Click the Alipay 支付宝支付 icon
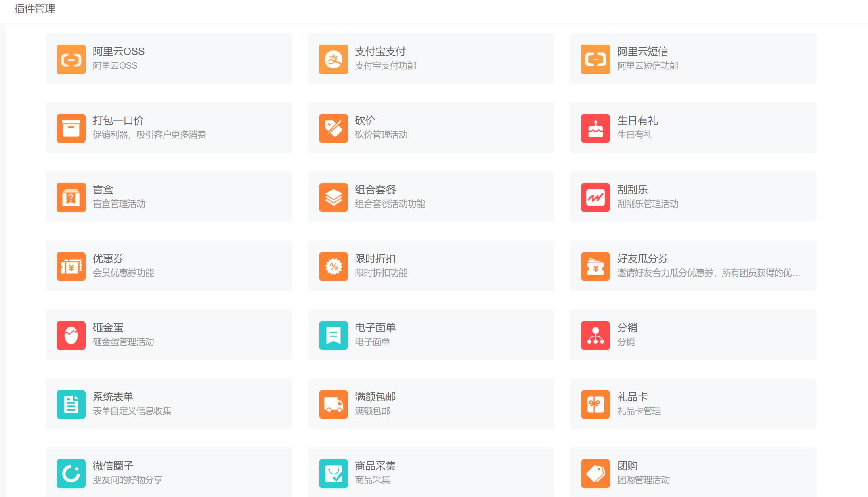This screenshot has width=868, height=497. coord(333,59)
